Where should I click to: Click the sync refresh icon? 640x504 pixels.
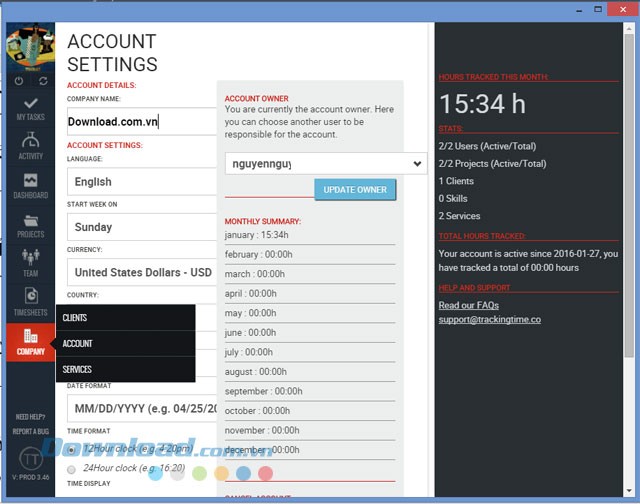click(x=43, y=80)
